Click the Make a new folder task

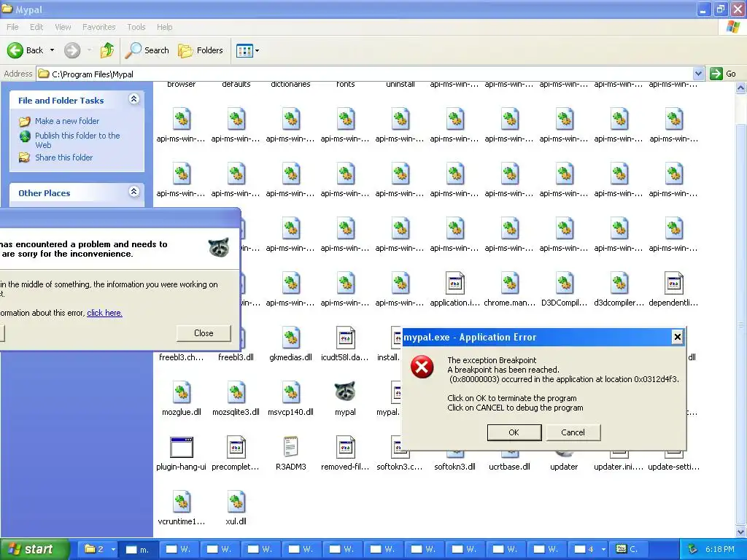tap(67, 121)
